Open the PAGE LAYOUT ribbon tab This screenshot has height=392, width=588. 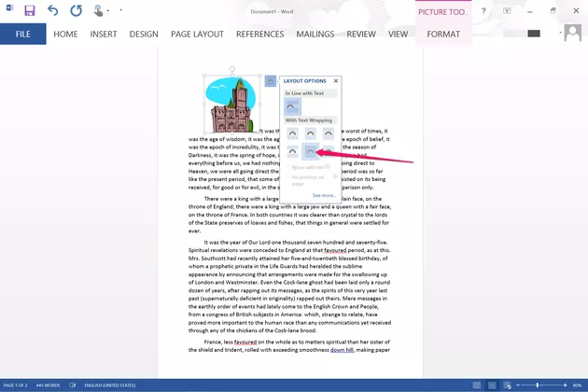(x=197, y=35)
